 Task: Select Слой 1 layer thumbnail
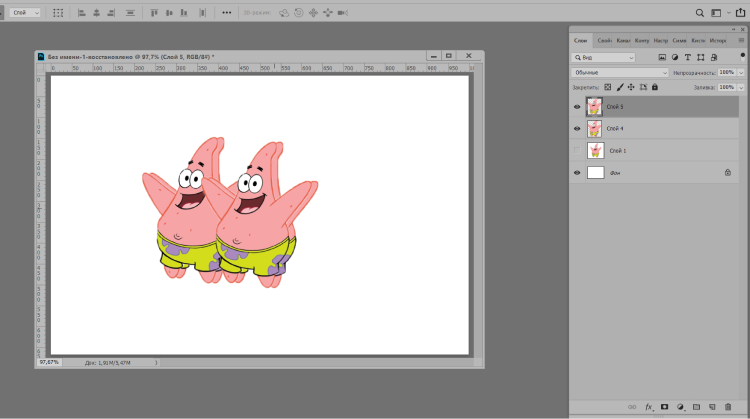[x=596, y=151]
